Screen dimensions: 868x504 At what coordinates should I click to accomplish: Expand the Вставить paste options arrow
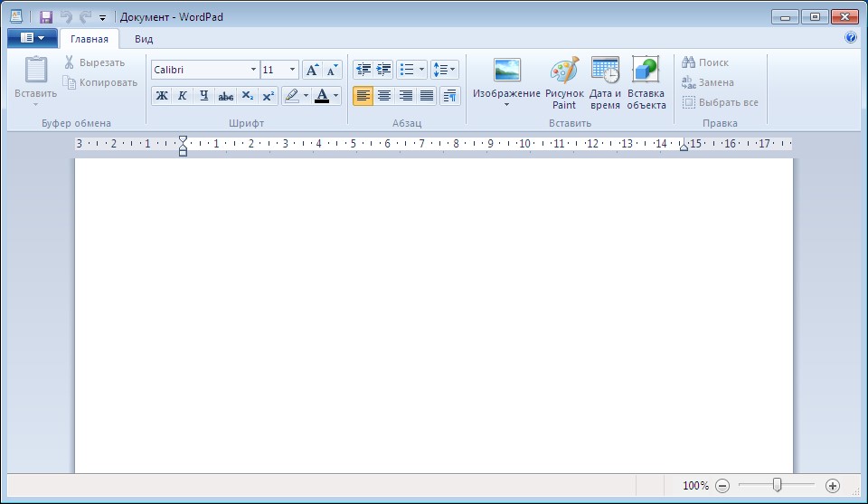click(x=35, y=104)
